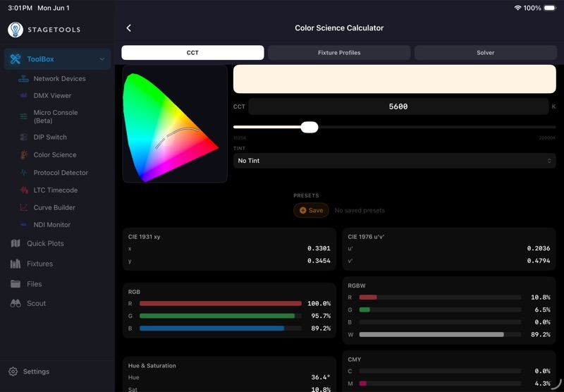Click the CCT slider handle
The image size is (564, 392).
(309, 127)
